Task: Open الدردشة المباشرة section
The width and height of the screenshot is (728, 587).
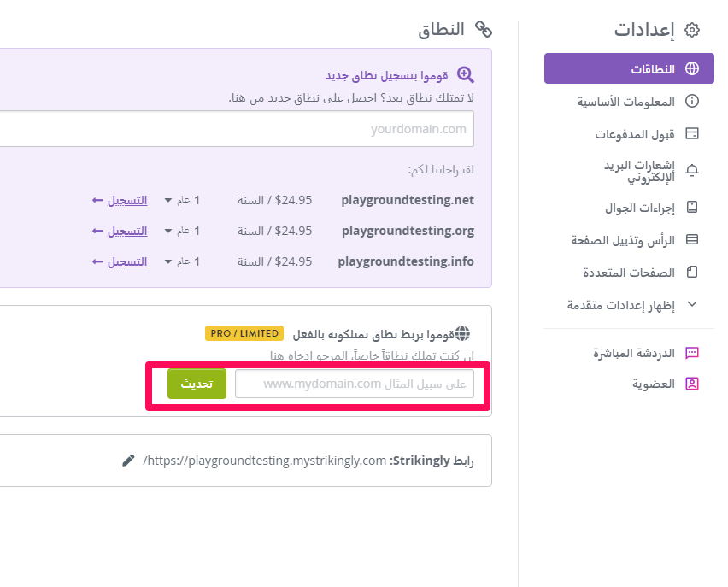Action: click(x=645, y=354)
